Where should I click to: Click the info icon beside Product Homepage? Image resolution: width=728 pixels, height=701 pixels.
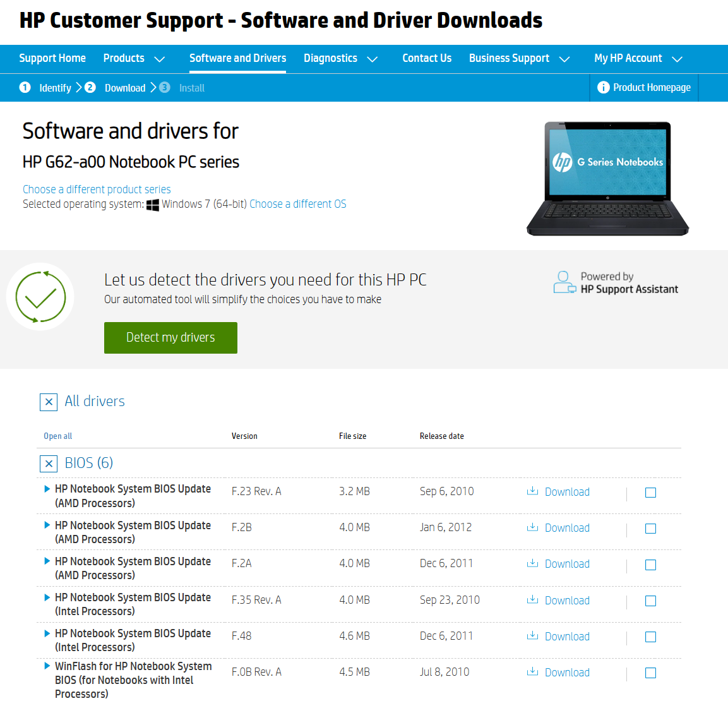603,87
